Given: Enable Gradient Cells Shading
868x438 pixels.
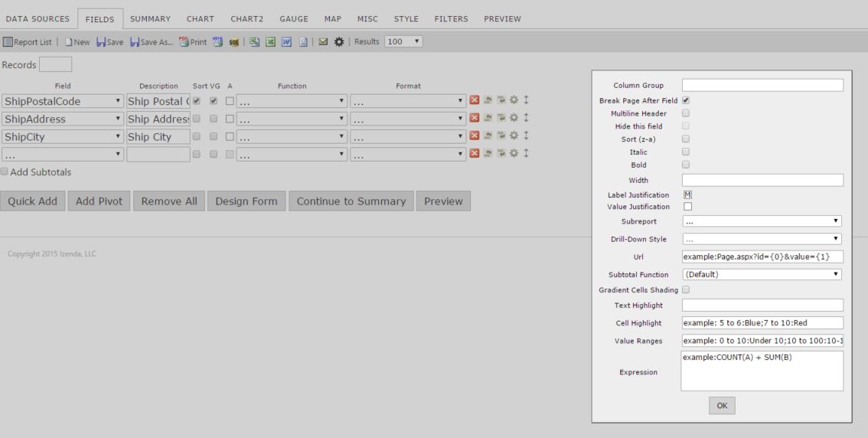Looking at the screenshot, I should tap(686, 289).
